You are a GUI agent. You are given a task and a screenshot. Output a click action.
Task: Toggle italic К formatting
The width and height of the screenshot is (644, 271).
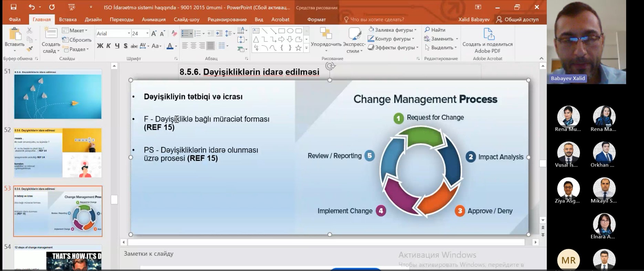pyautogui.click(x=108, y=46)
